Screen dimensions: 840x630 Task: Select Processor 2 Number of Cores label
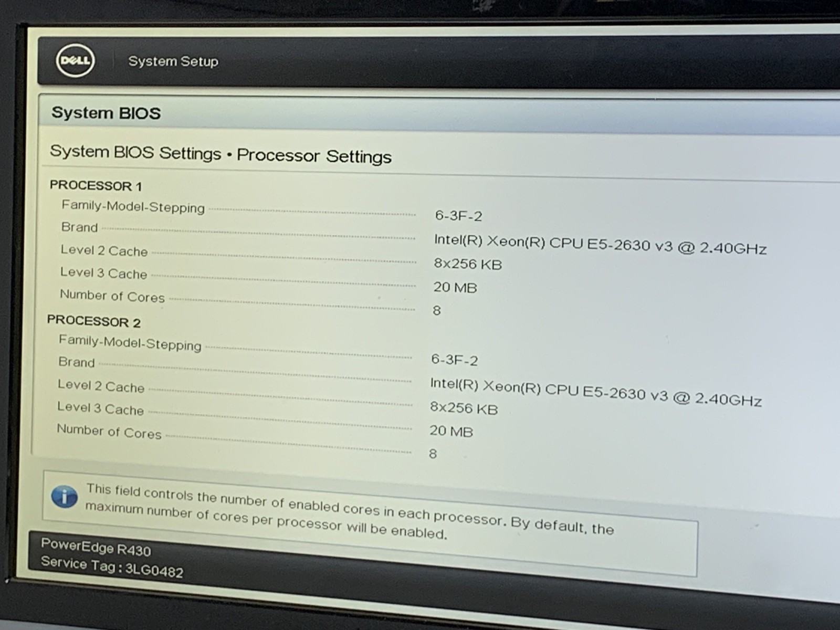pyautogui.click(x=109, y=432)
